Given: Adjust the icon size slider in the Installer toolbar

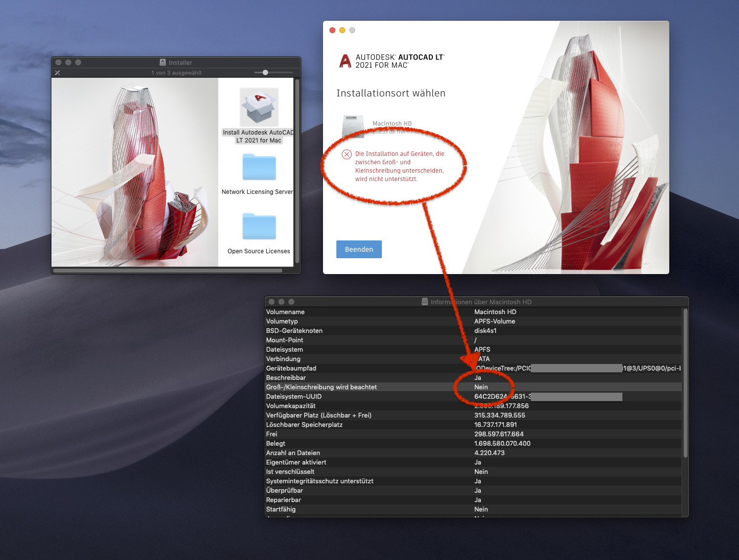Looking at the screenshot, I should pos(266,72).
